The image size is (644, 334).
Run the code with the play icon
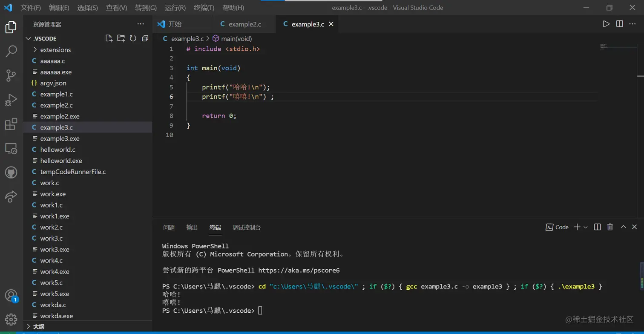[x=606, y=24]
